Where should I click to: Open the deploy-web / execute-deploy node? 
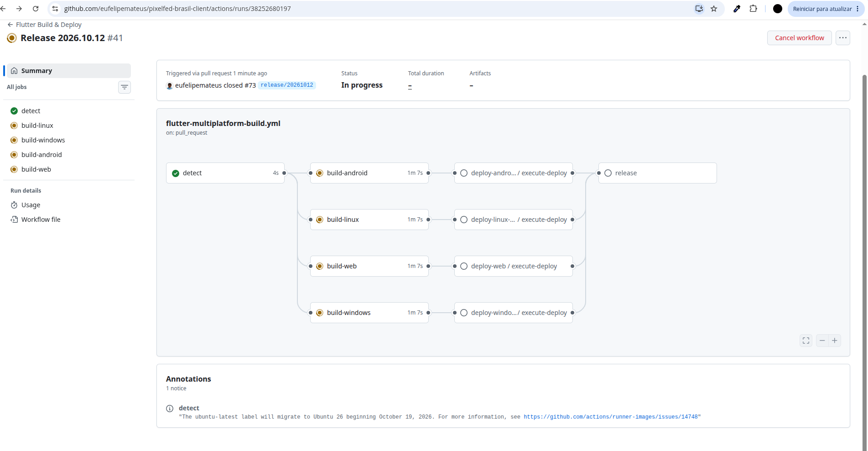click(514, 266)
